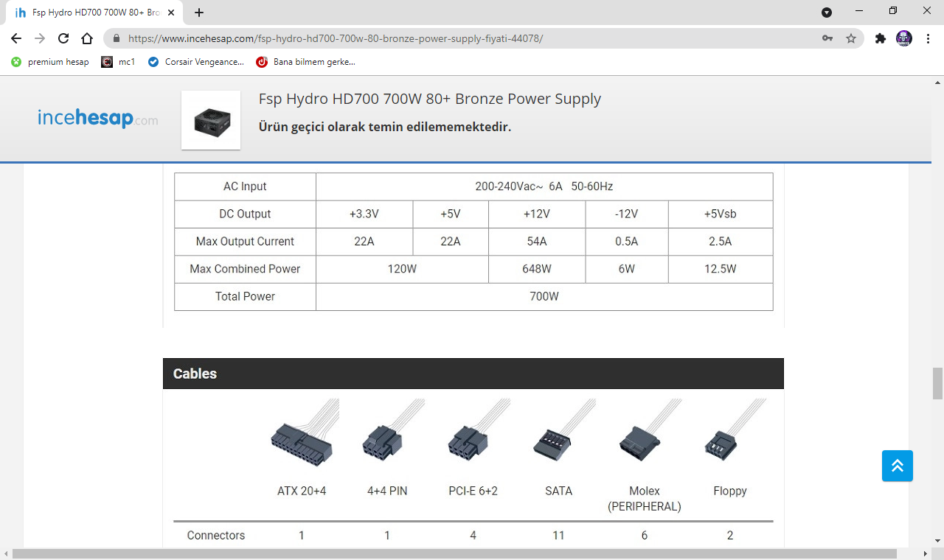Click the Floppy connector image
Viewport: 944px width, 560px height.
click(x=734, y=430)
